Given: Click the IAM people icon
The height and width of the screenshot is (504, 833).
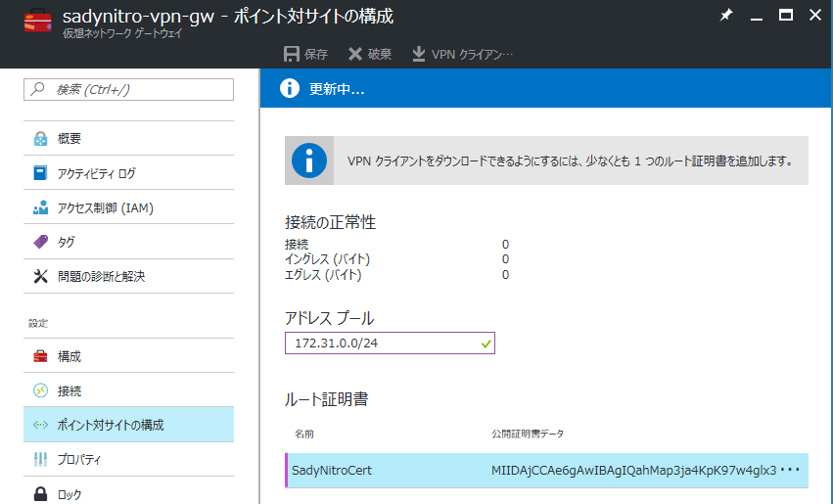Looking at the screenshot, I should click(x=40, y=207).
